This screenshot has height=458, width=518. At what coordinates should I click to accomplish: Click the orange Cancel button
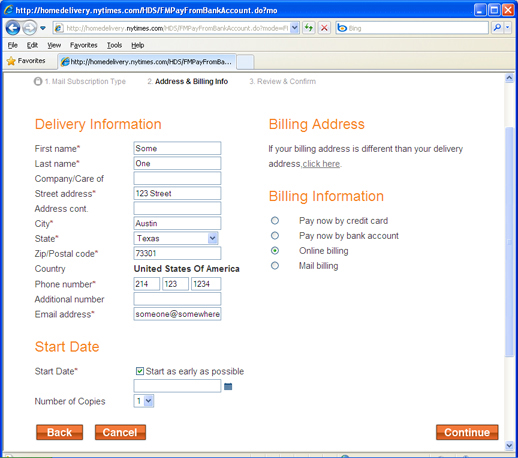(x=120, y=432)
